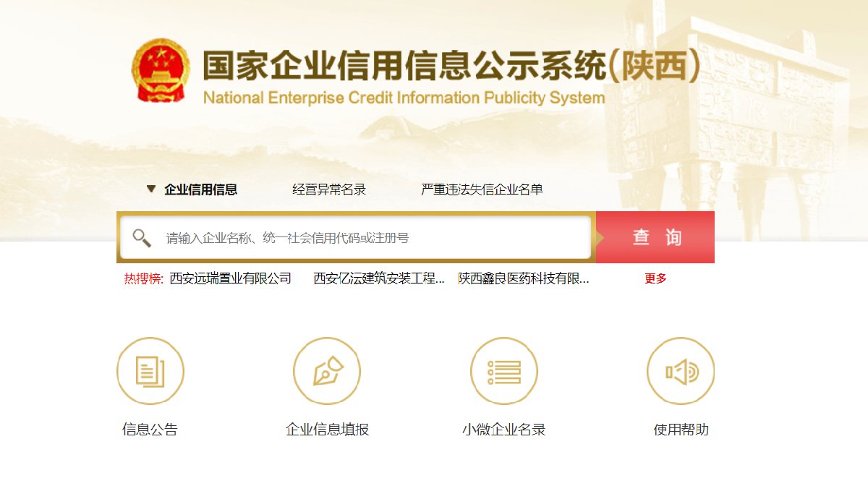Click the megaphone icon for usage help
The height and width of the screenshot is (486, 868).
pyautogui.click(x=681, y=371)
